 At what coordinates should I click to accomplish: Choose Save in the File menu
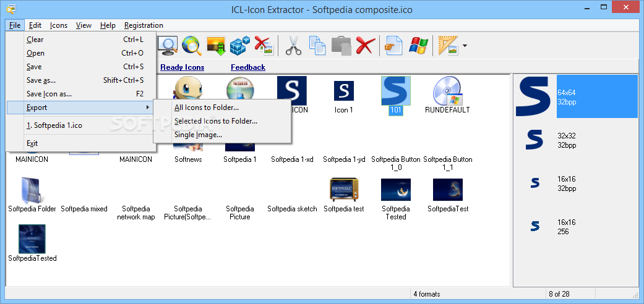pos(81,67)
